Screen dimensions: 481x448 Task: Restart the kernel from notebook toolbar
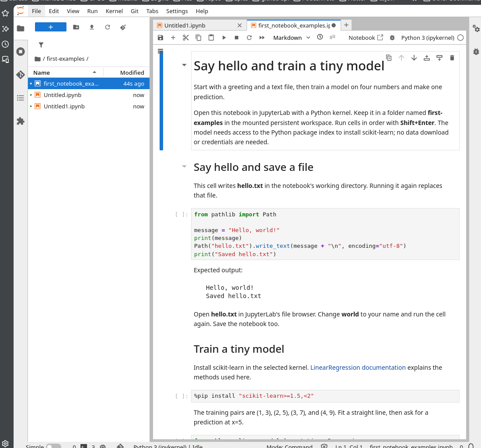click(x=249, y=38)
